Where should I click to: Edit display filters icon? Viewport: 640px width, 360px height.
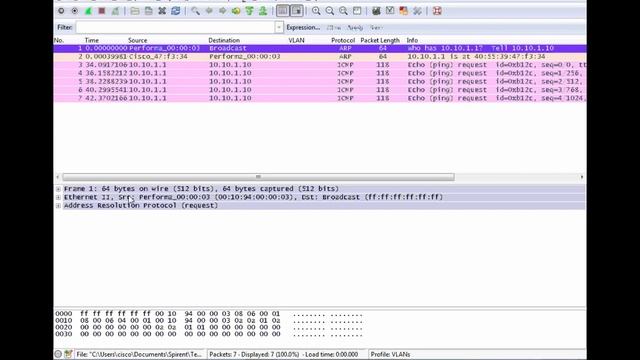click(390, 11)
